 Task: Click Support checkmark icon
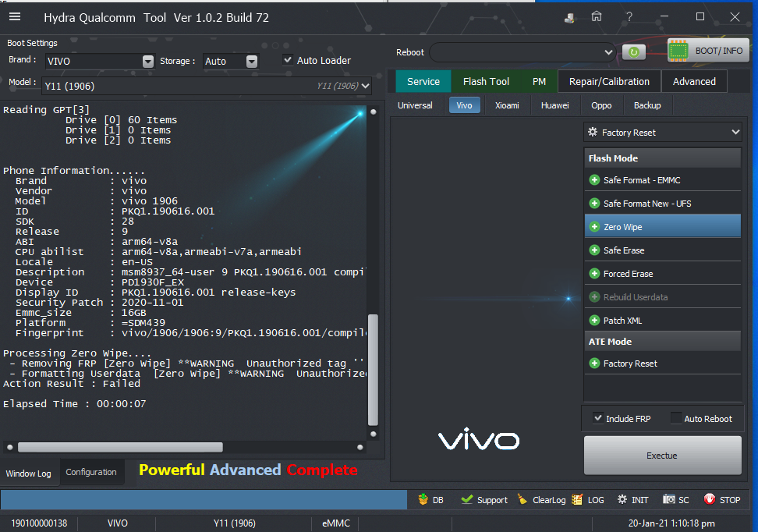click(466, 499)
